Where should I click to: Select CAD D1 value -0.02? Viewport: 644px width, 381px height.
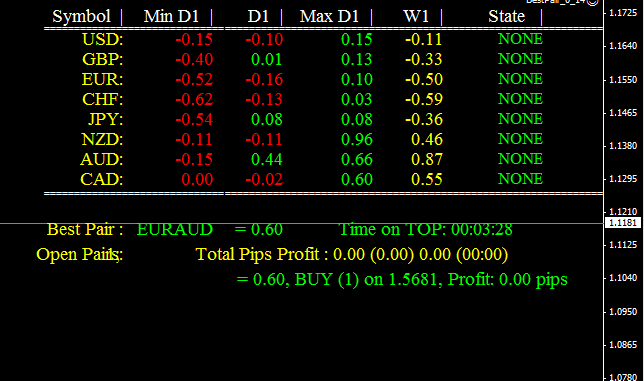[264, 179]
